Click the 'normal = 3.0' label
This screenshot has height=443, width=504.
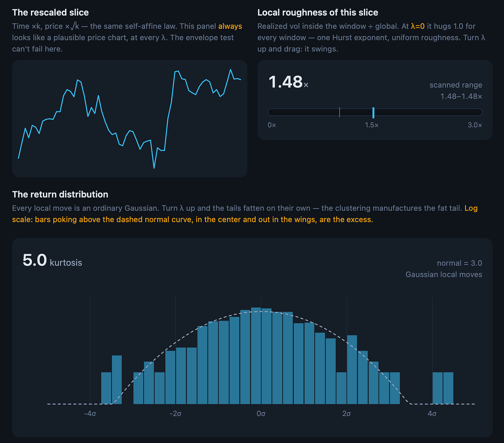(459, 263)
